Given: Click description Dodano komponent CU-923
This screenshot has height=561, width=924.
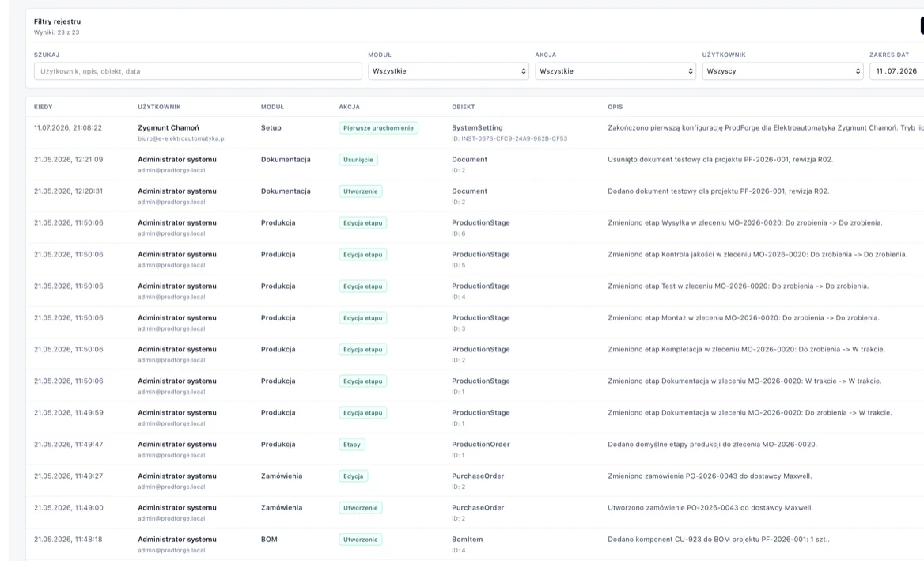Looking at the screenshot, I should (718, 540).
